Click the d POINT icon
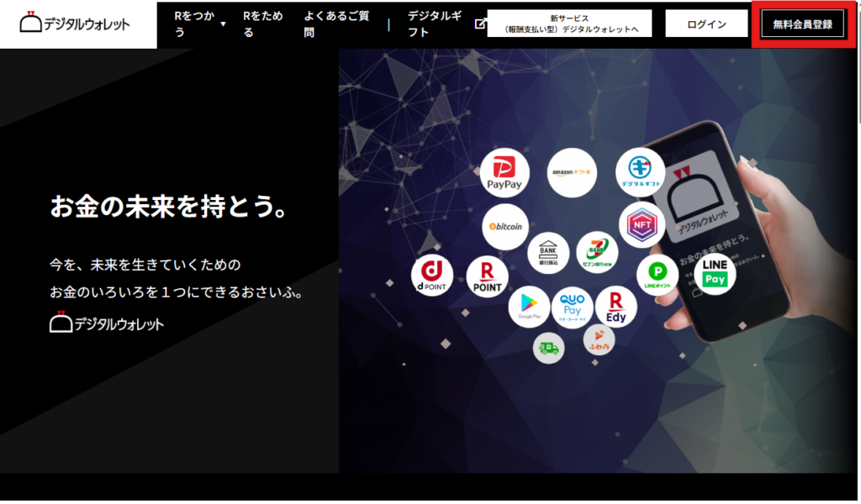This screenshot has height=504, width=861. point(432,276)
